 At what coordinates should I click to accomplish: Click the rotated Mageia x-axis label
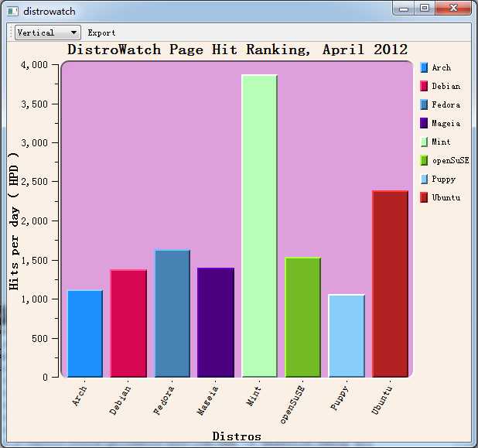pos(207,400)
